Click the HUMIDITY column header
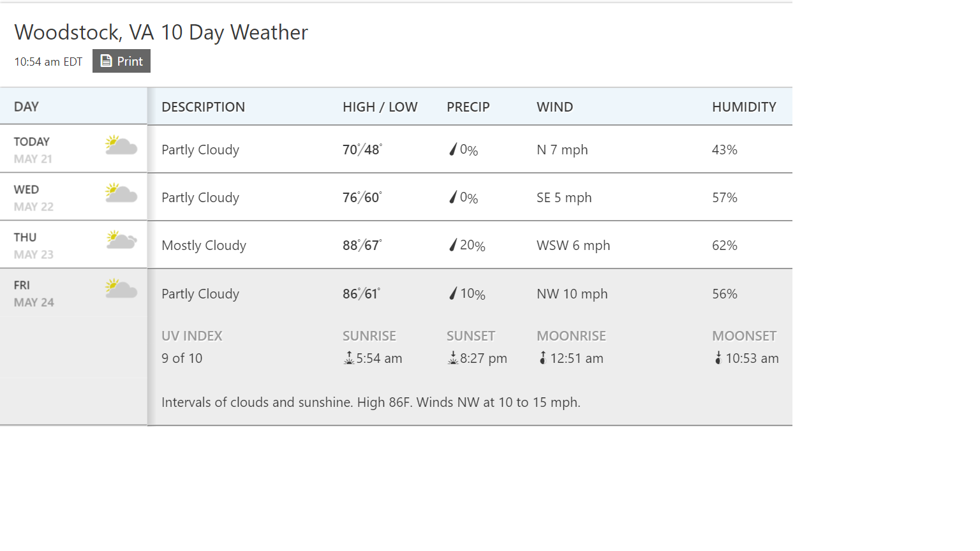Image resolution: width=980 pixels, height=551 pixels. (x=744, y=107)
